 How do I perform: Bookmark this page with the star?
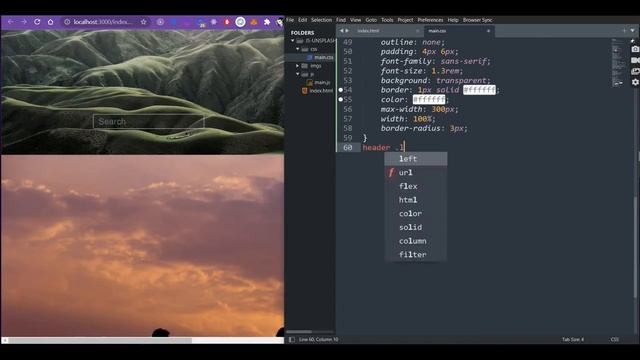[x=143, y=22]
